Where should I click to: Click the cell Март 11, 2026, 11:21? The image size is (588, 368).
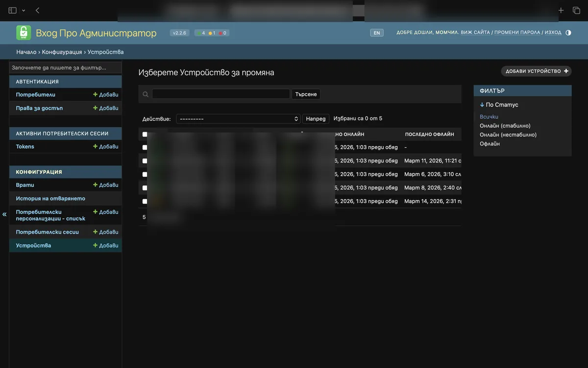click(x=433, y=161)
